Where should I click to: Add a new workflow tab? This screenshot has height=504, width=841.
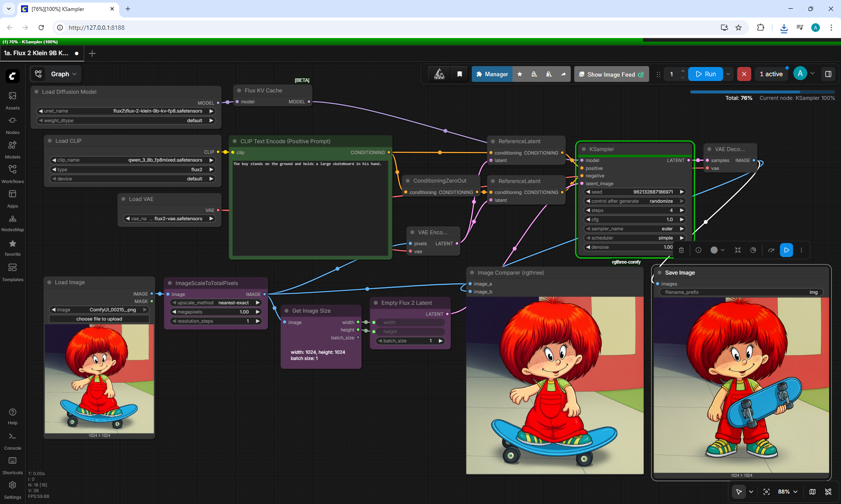click(x=92, y=53)
